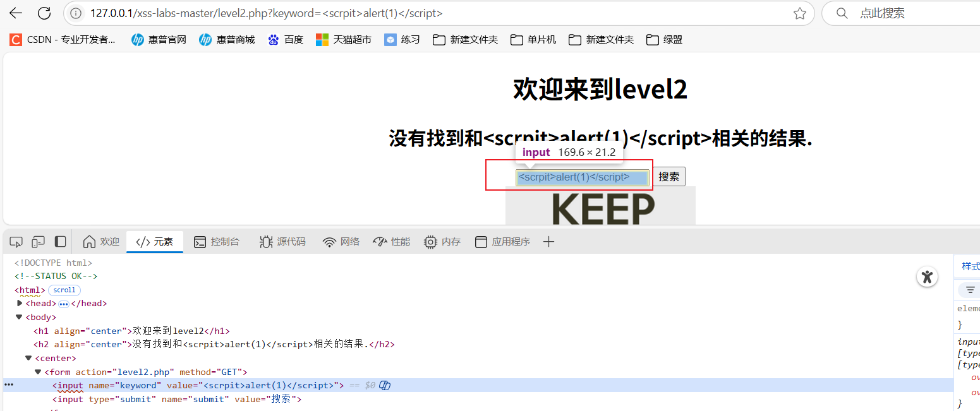Open the 百度 bookmark
The image size is (980, 411).
click(286, 40)
